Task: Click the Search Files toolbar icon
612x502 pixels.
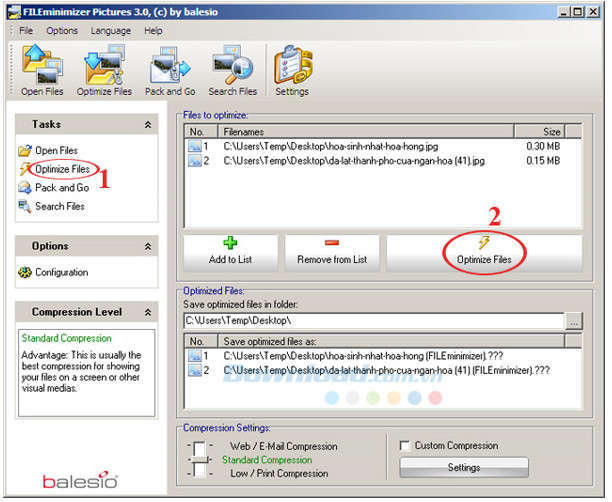Action: click(x=233, y=70)
